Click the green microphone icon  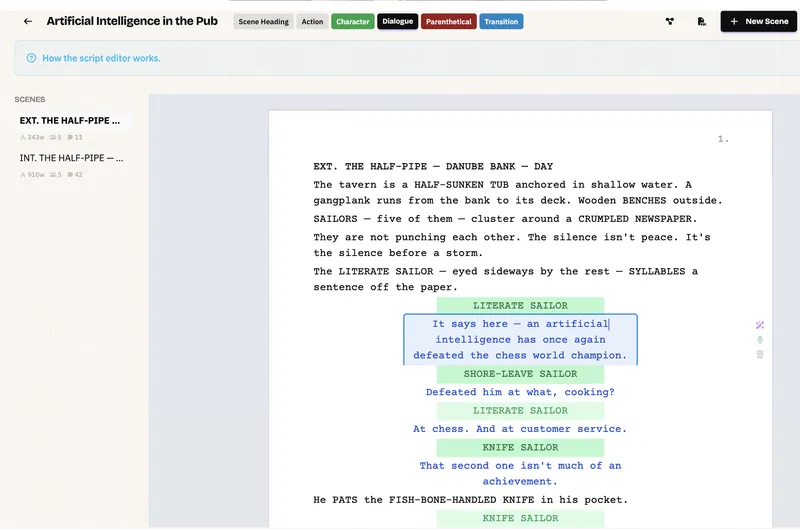[x=760, y=340]
